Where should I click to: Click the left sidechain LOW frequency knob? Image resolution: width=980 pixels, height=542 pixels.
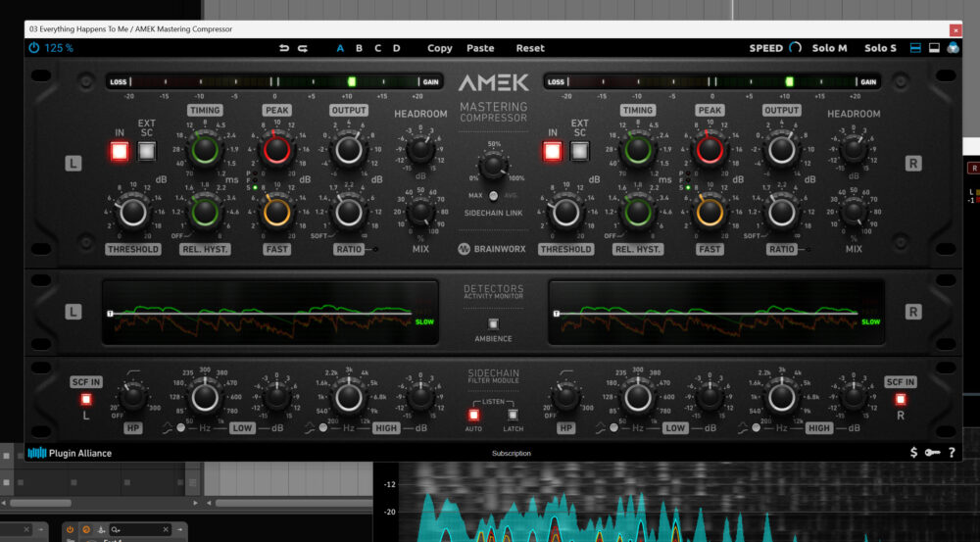(205, 398)
